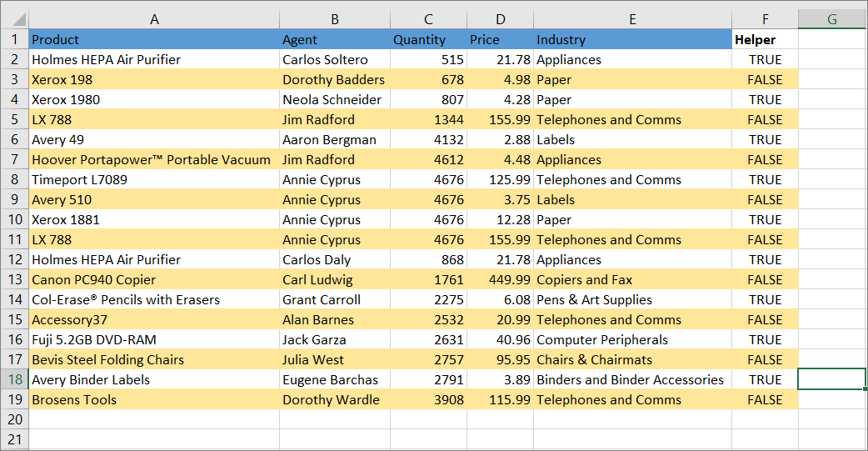Select row 21 header
This screenshot has width=868, height=451.
[14, 439]
